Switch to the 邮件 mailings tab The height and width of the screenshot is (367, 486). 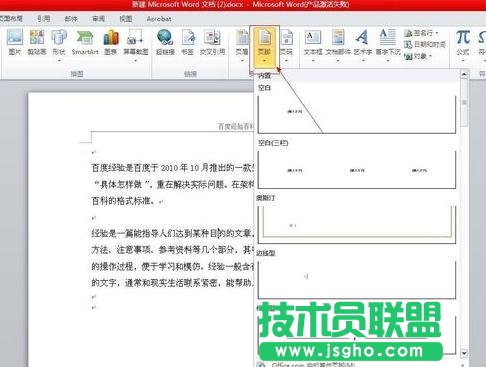point(71,19)
